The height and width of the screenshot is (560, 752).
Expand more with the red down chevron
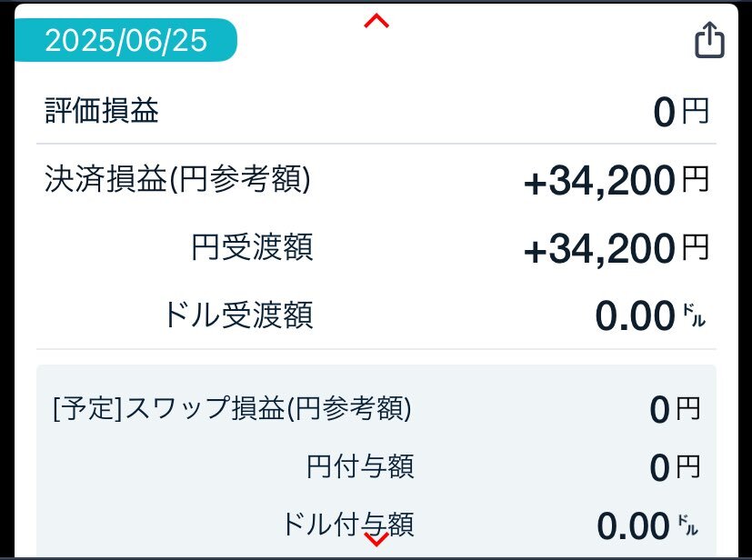click(376, 539)
